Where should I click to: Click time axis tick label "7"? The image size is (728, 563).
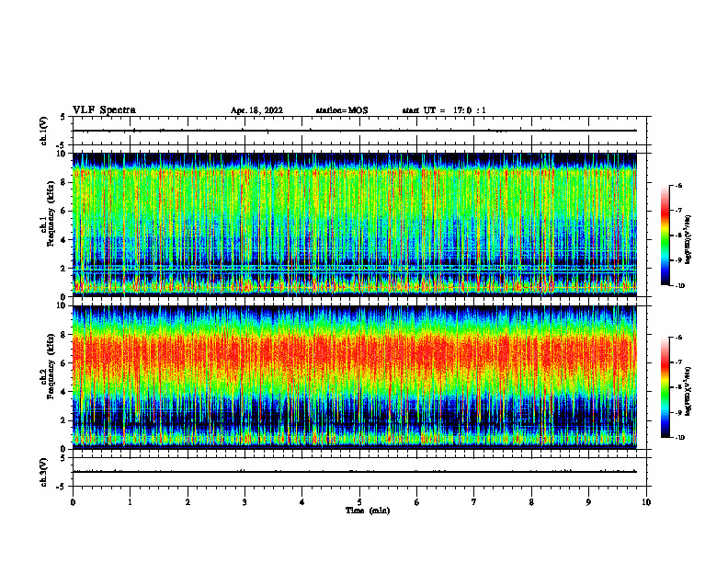[474, 502]
